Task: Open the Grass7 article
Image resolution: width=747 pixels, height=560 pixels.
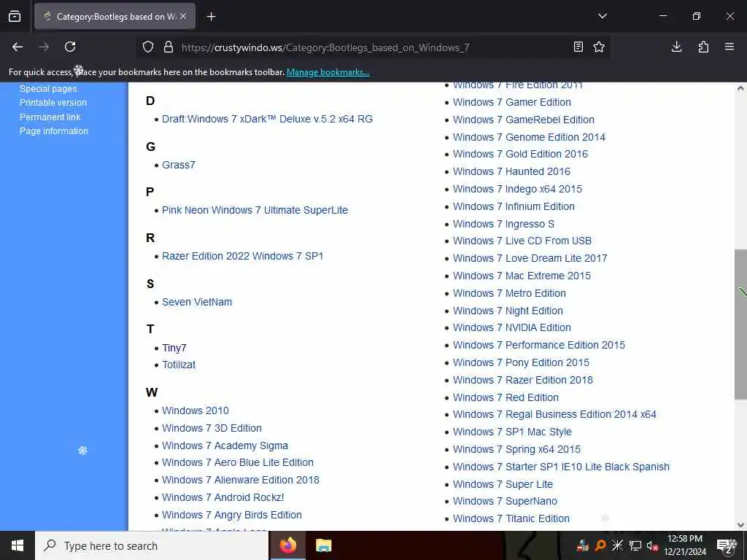Action: [179, 165]
